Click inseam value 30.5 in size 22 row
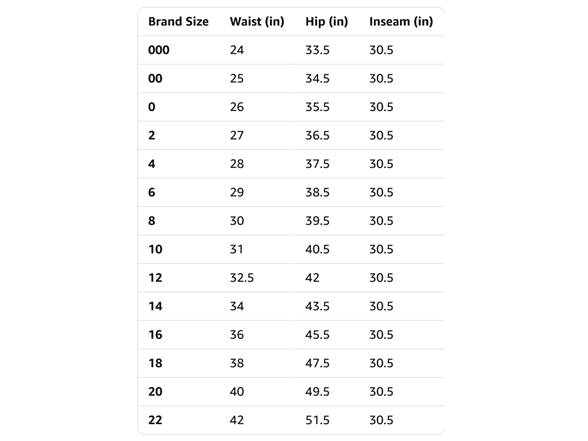Viewport: 588px width, 441px height. click(x=381, y=420)
